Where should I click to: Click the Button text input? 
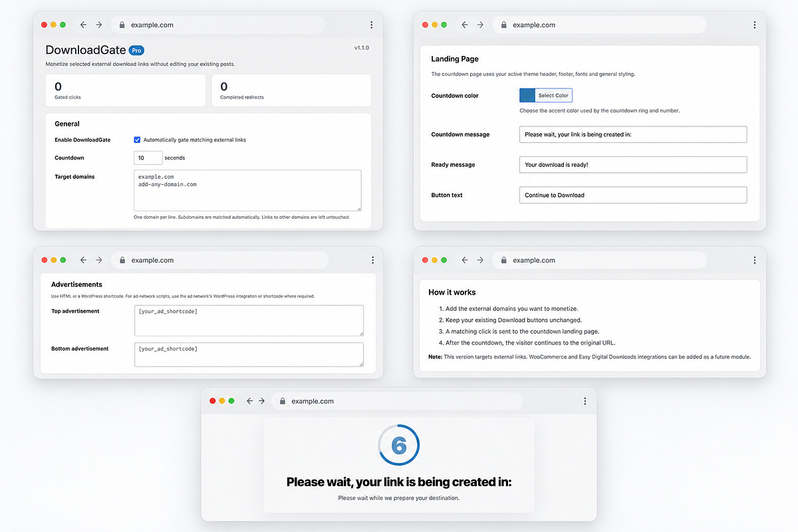pyautogui.click(x=633, y=195)
